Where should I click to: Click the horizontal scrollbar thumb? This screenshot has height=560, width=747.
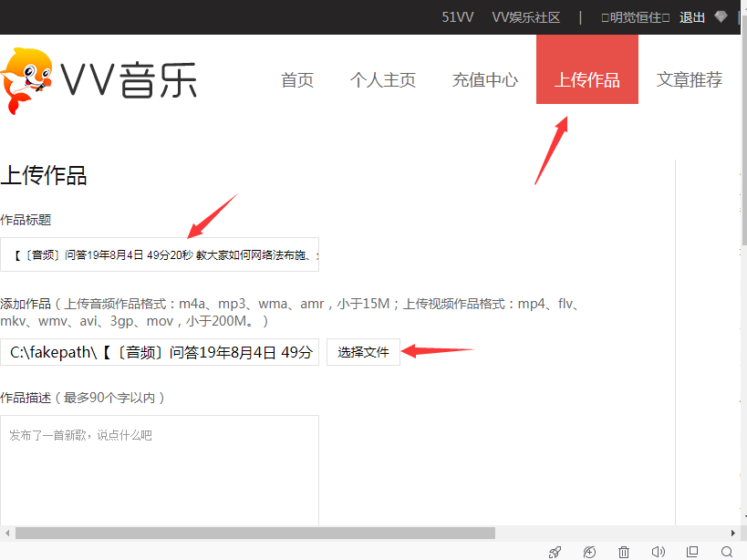(255, 533)
